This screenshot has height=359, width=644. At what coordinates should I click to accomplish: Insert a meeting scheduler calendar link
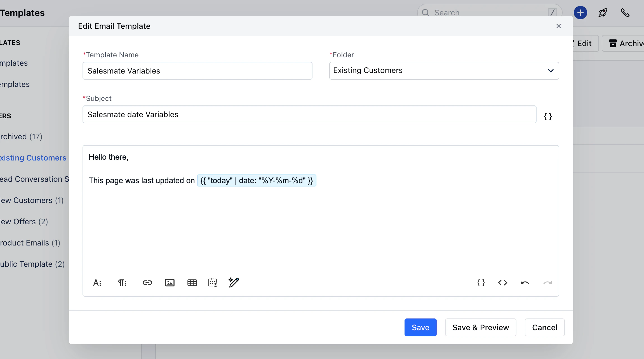[x=213, y=283]
